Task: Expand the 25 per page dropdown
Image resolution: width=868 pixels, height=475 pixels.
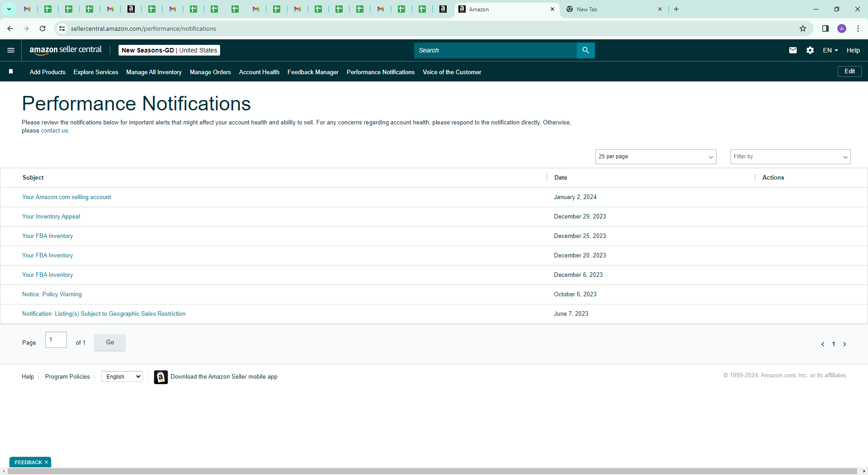Action: [x=656, y=157]
